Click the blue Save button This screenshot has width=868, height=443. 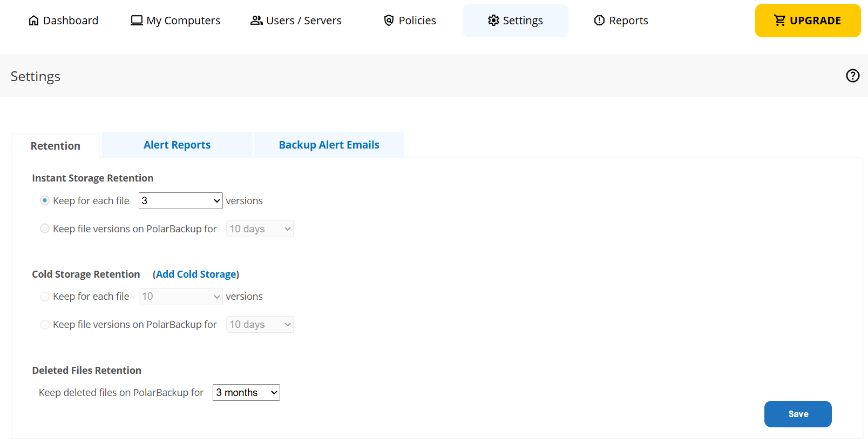(x=797, y=414)
